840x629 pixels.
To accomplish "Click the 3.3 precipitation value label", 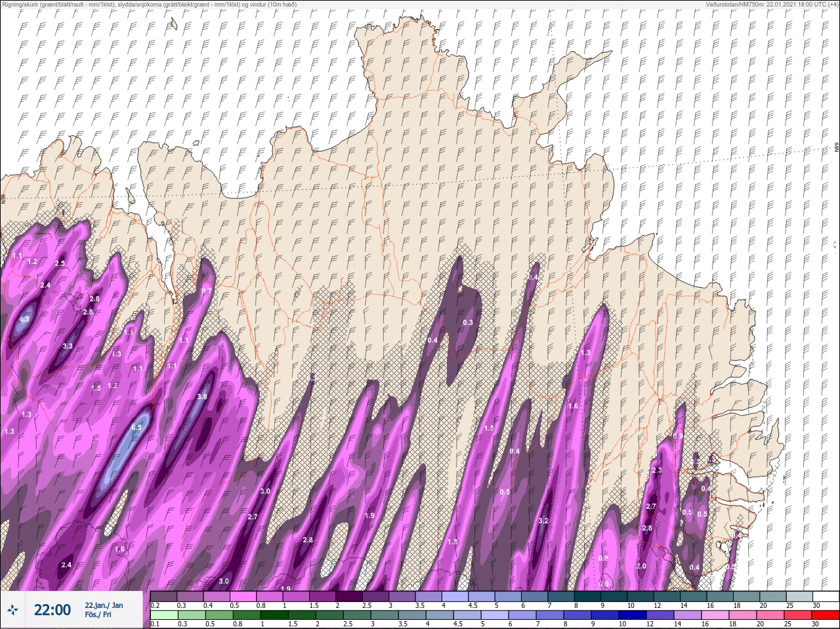I will click(68, 346).
